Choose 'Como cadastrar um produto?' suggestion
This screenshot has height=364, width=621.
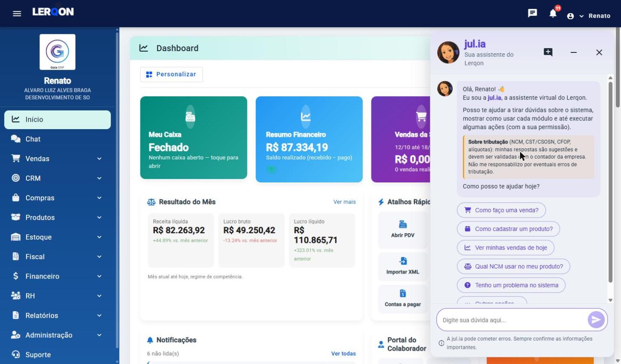pyautogui.click(x=508, y=229)
